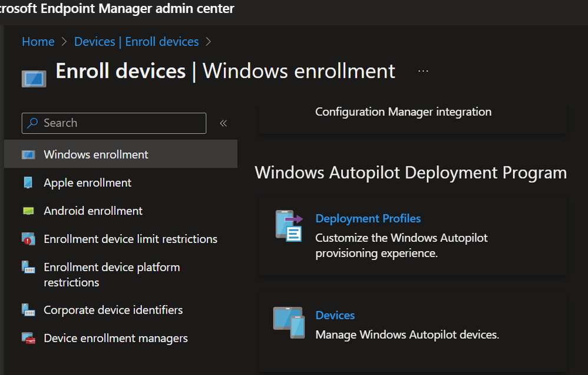The image size is (588, 375).
Task: Click 'Manage Windows Autopilot devices.' description
Action: point(407,334)
